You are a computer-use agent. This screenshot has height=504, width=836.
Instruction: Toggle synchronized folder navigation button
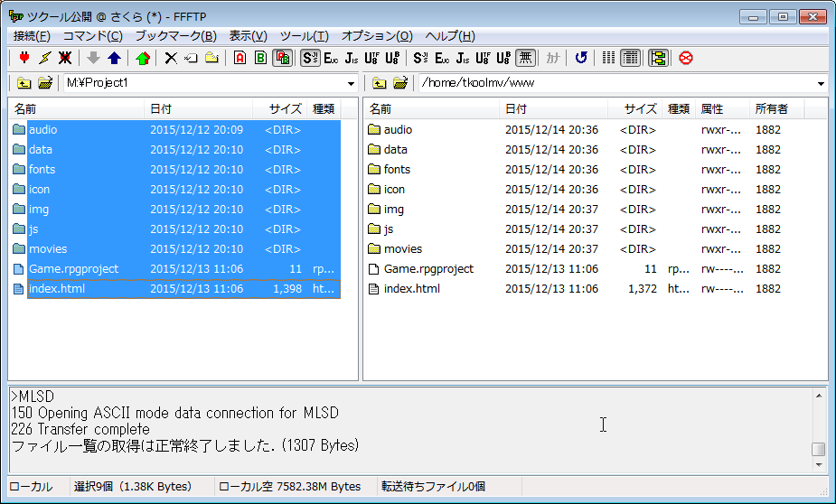click(x=659, y=58)
